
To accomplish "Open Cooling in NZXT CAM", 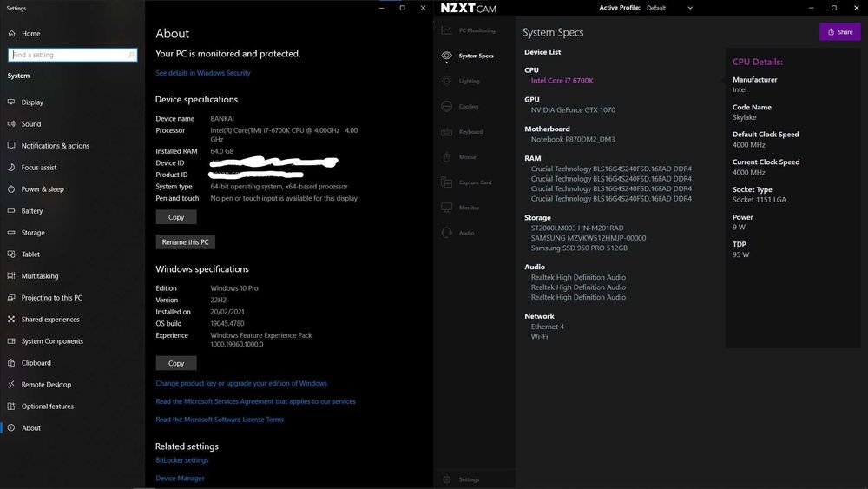I will coord(469,106).
